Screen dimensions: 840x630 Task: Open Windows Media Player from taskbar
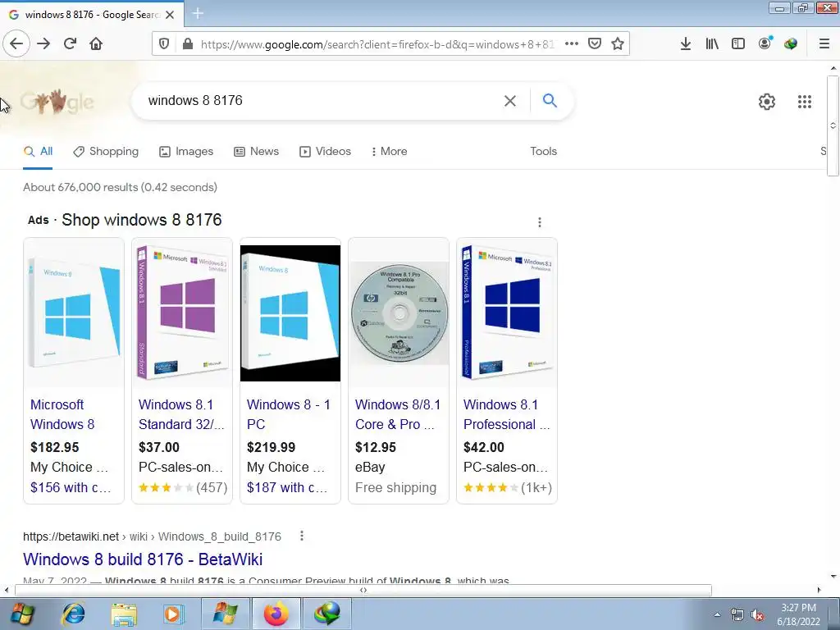pyautogui.click(x=173, y=614)
